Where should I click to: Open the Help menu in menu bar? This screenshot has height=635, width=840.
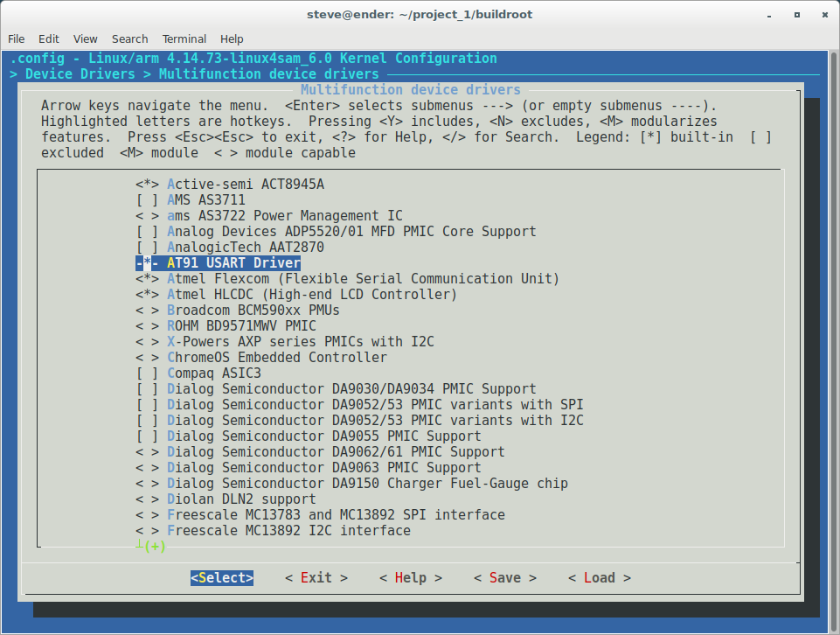click(232, 39)
